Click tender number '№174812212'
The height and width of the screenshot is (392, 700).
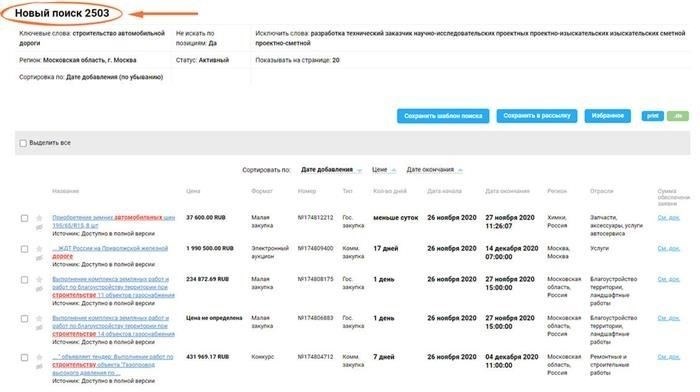tap(315, 218)
